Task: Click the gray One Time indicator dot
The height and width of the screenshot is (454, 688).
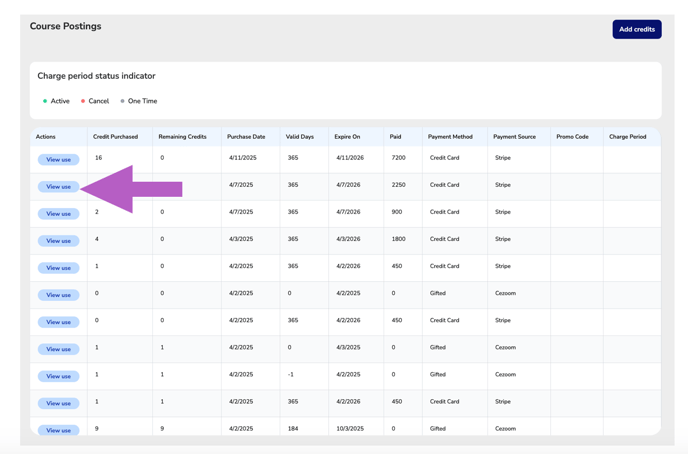Action: coord(122,101)
